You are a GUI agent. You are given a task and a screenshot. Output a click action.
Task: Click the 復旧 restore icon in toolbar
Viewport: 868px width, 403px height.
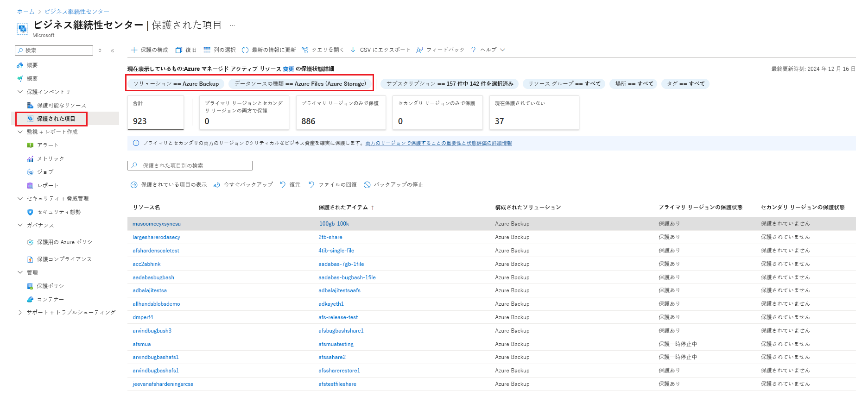(x=179, y=50)
